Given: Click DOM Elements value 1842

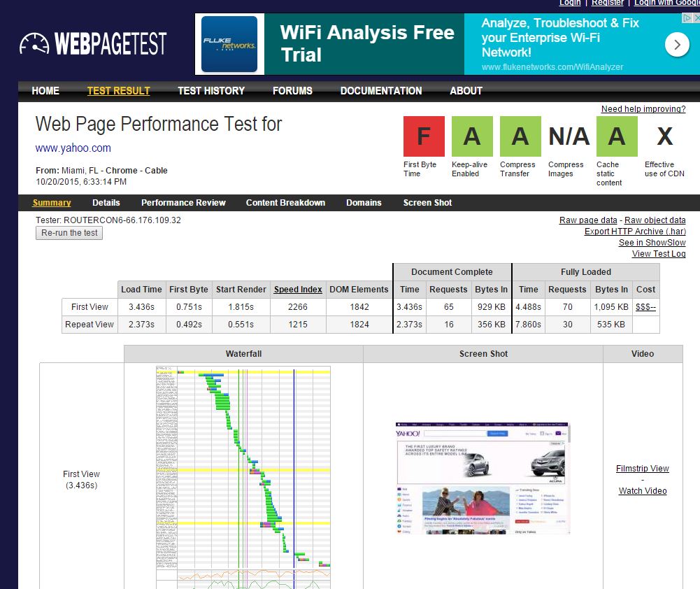Looking at the screenshot, I should point(359,307).
